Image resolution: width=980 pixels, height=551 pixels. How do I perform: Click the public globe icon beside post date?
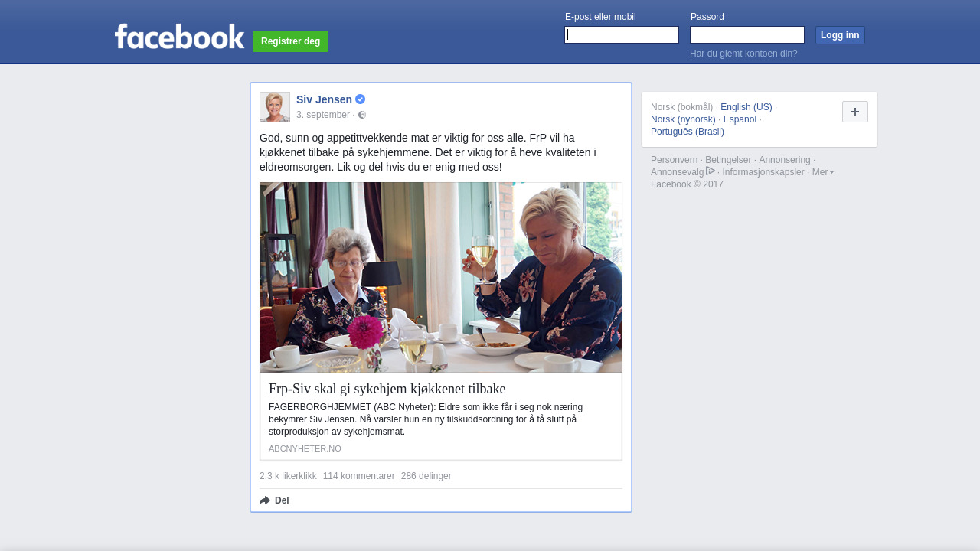click(x=362, y=115)
